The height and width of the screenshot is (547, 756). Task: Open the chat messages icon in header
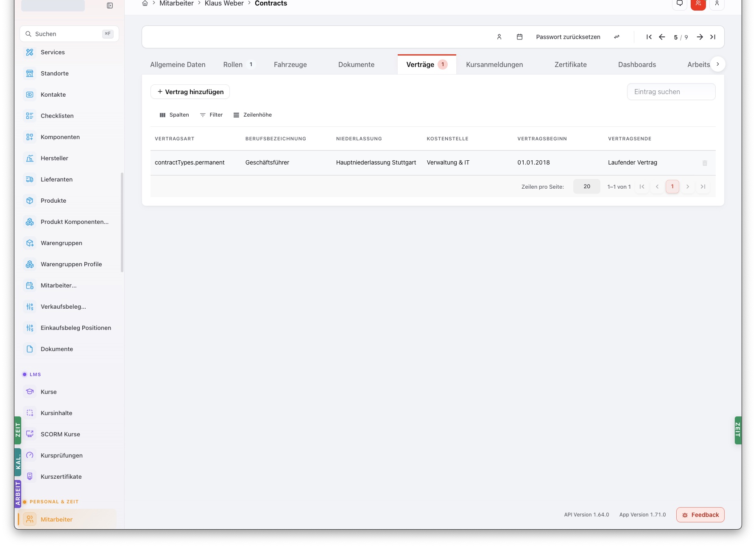(x=680, y=4)
